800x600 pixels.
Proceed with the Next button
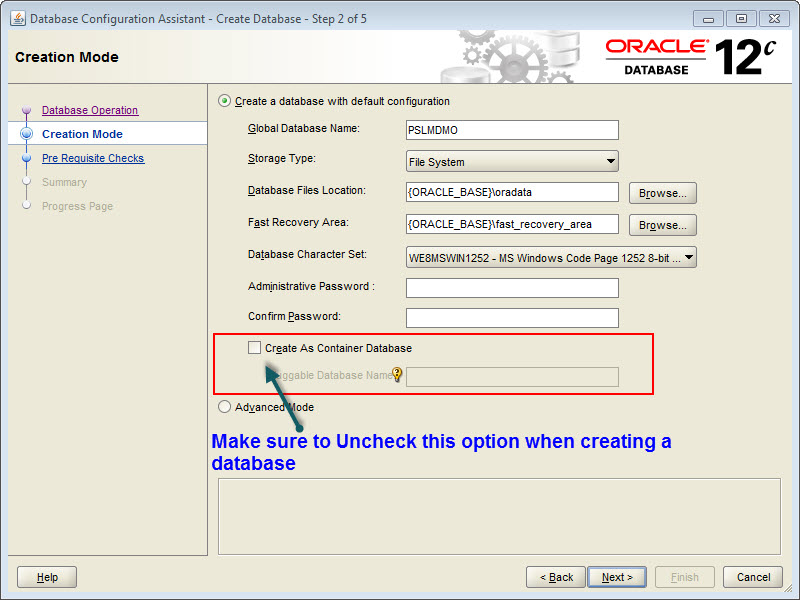tap(617, 577)
